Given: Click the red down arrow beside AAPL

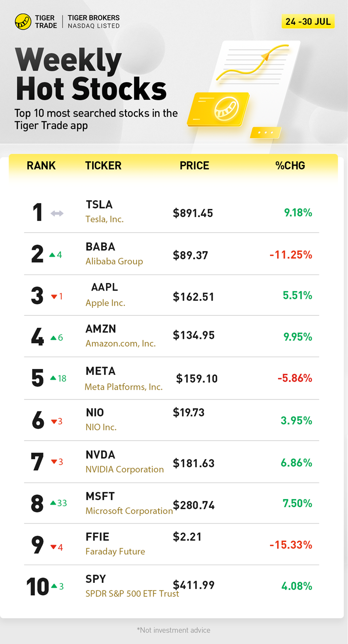Looking at the screenshot, I should tap(54, 297).
